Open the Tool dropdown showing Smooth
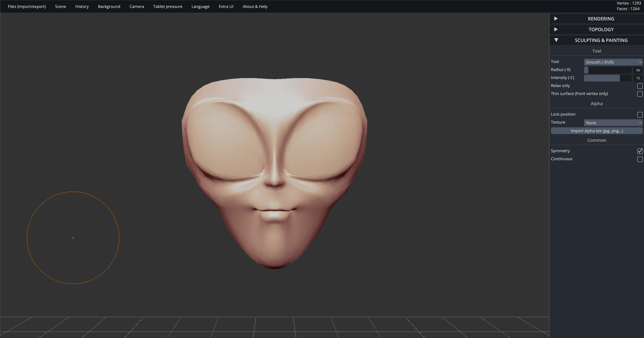 point(613,62)
